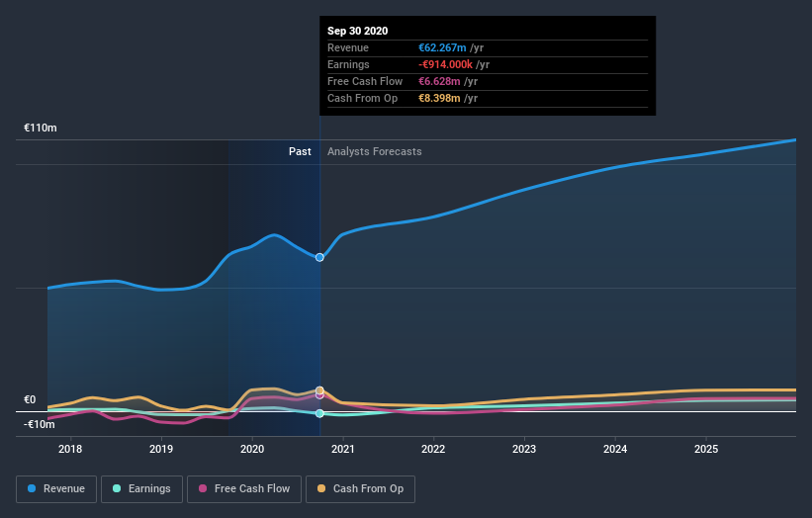Click the -€10m y-axis label
812x518 pixels.
pos(40,424)
